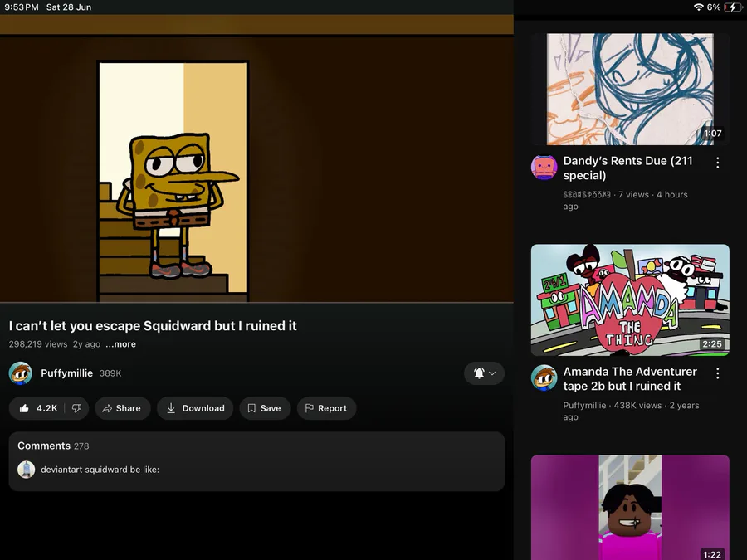This screenshot has width=747, height=560.
Task: Open Dandy's Rents Due video thumbnail
Action: [630, 89]
